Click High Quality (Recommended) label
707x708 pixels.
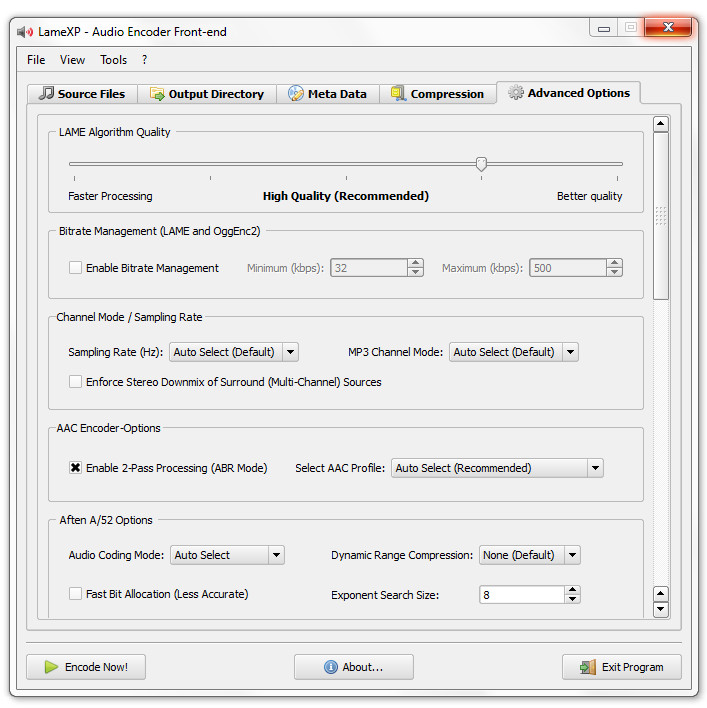click(x=346, y=196)
